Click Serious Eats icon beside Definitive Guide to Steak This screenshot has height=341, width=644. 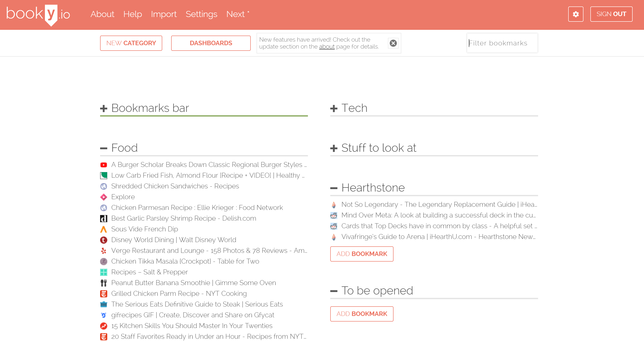coord(103,305)
